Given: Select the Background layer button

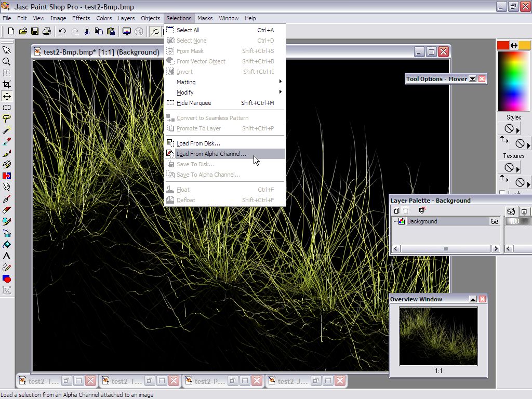Looking at the screenshot, I should tap(422, 221).
